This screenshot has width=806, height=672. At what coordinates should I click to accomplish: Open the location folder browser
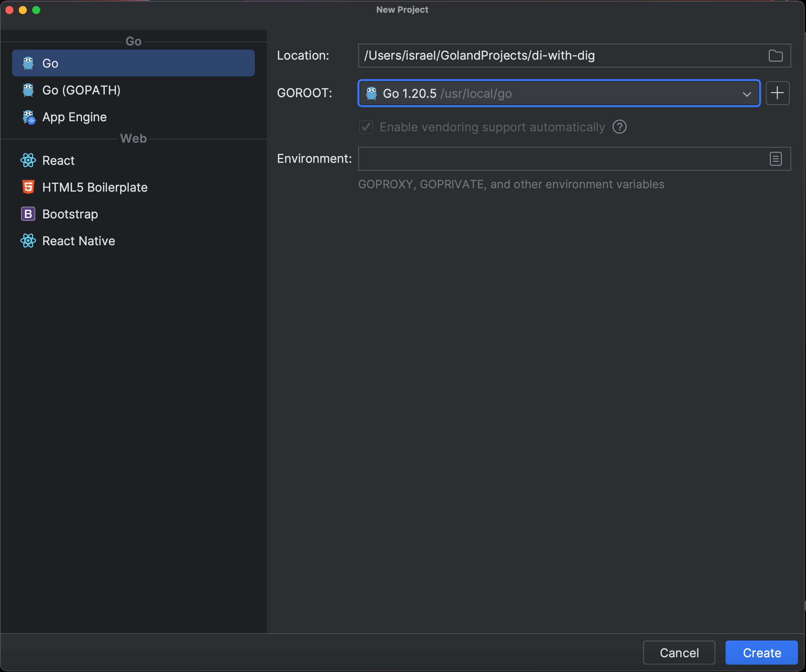tap(776, 56)
